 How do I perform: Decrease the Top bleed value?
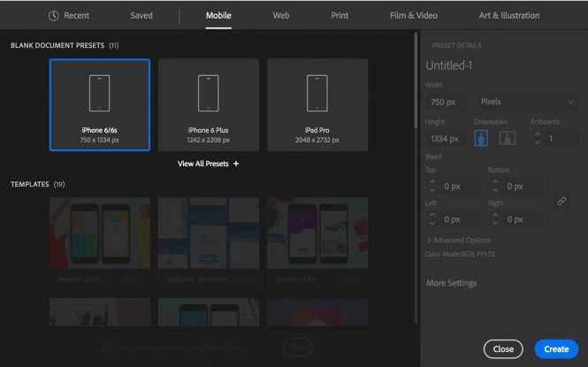point(432,190)
